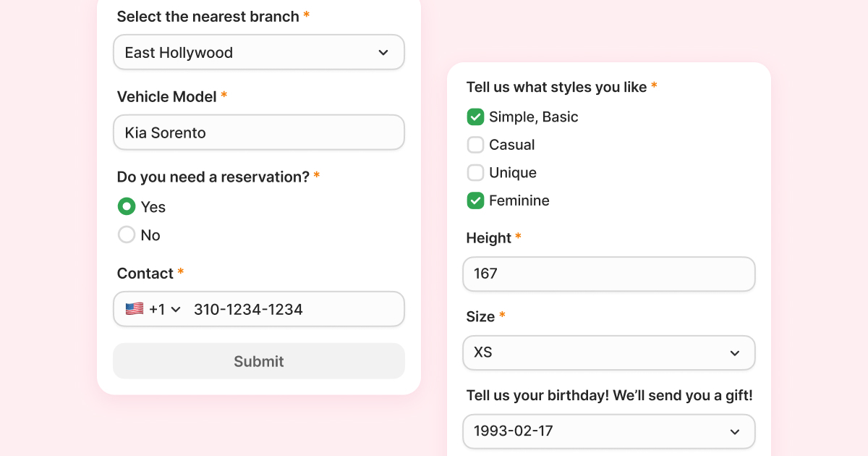Check the Casual style checkbox
The width and height of the screenshot is (868, 456).
(x=475, y=145)
